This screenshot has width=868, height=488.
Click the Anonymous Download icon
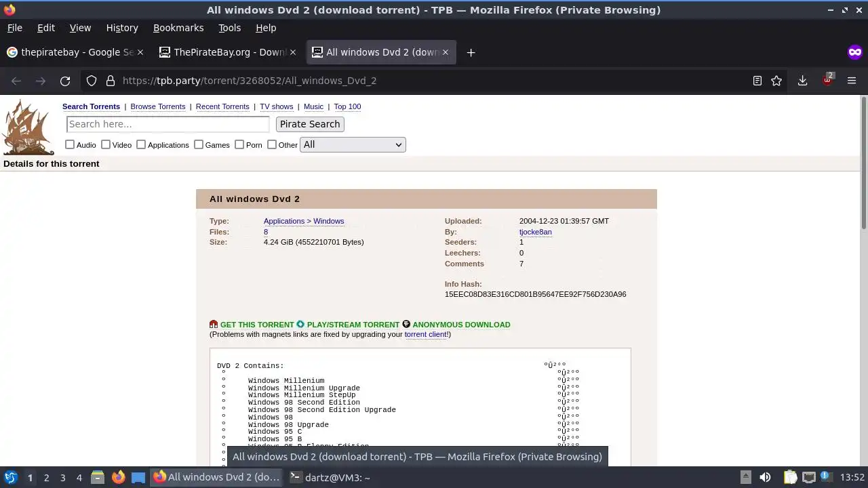tap(406, 325)
